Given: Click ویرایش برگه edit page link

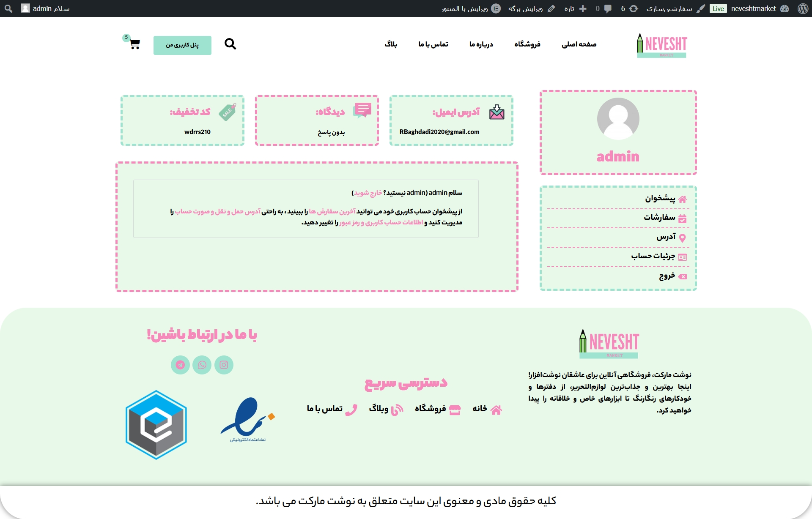Looking at the screenshot, I should click(x=532, y=8).
